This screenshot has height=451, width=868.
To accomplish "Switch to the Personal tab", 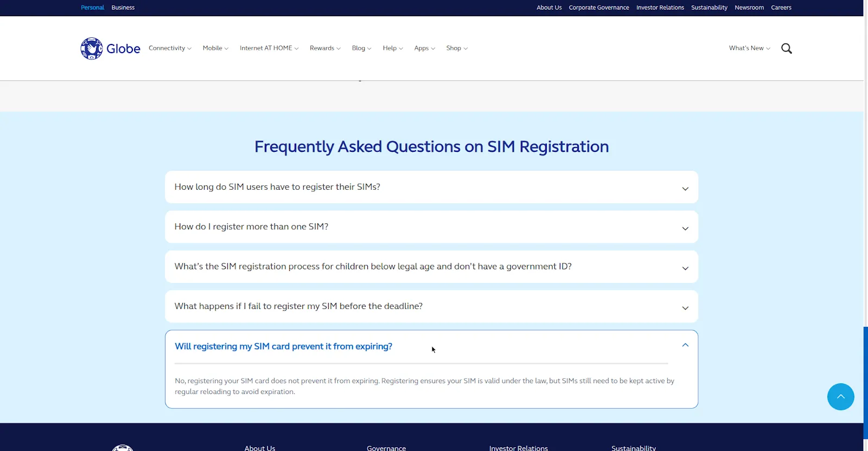I will (92, 8).
